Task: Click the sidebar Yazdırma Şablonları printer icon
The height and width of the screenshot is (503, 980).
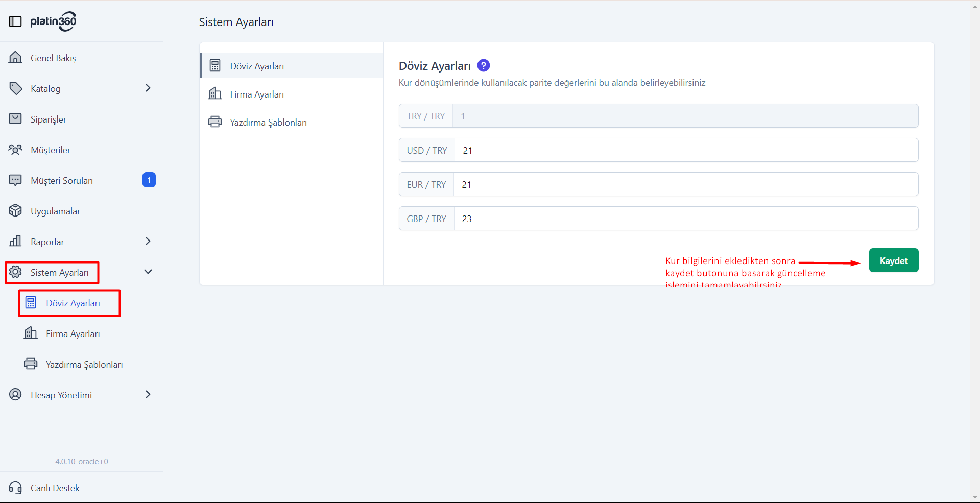Action: coord(31,364)
